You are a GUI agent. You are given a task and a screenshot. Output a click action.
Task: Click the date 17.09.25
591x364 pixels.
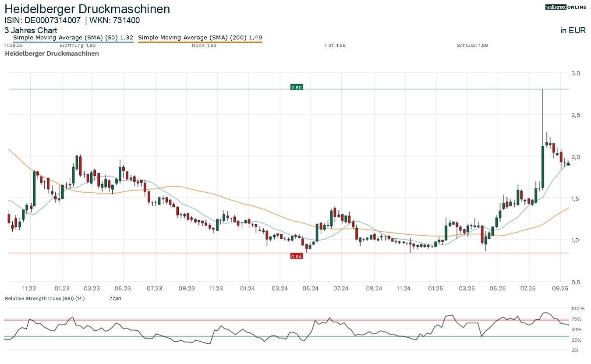click(x=13, y=45)
